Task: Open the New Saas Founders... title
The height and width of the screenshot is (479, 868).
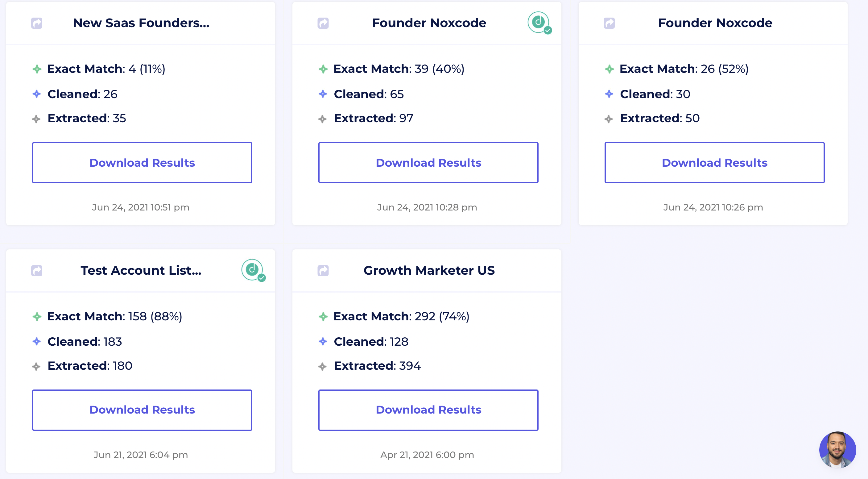Action: click(x=141, y=23)
